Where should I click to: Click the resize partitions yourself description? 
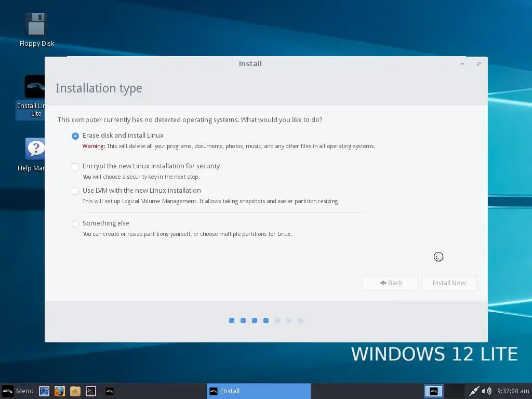tap(187, 234)
